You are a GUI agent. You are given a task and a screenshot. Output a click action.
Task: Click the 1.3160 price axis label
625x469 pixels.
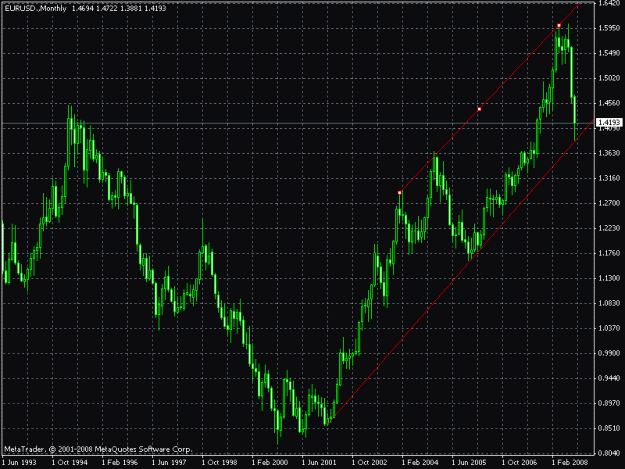(x=609, y=179)
